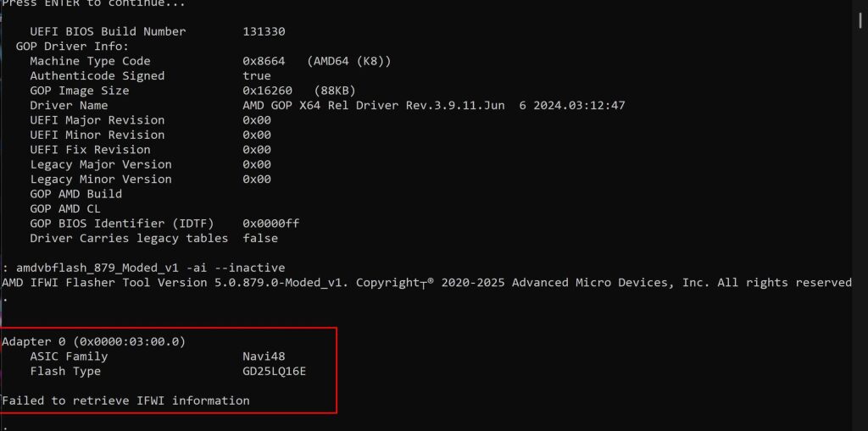Click the 'Failed to retrieve IFWI information' message
Screen dimensions: 868x431
point(125,401)
